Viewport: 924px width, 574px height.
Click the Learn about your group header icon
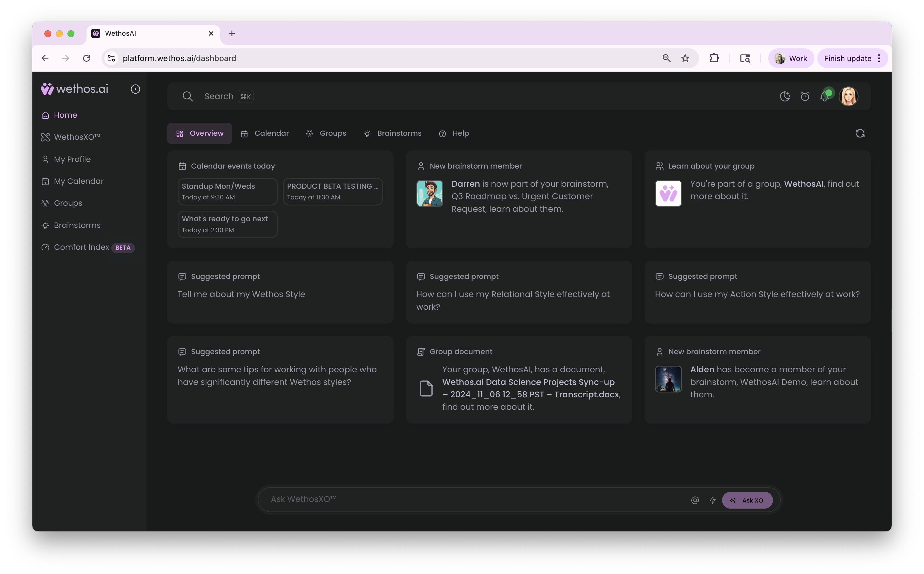coord(660,166)
